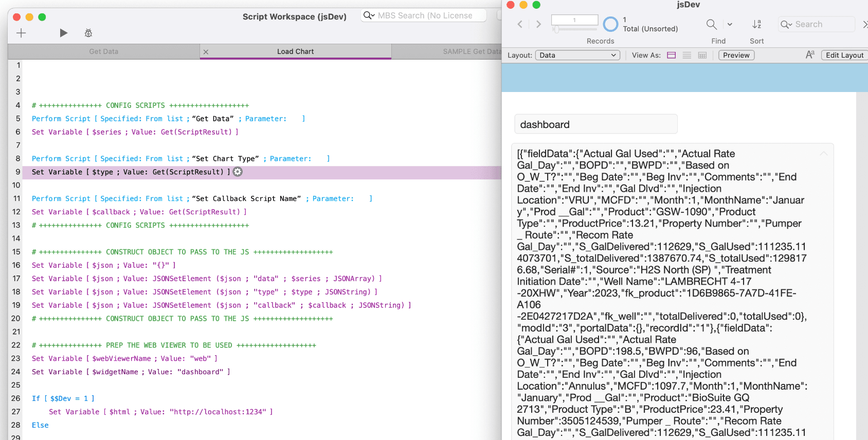Click the Find magnifier icon

pos(711,24)
